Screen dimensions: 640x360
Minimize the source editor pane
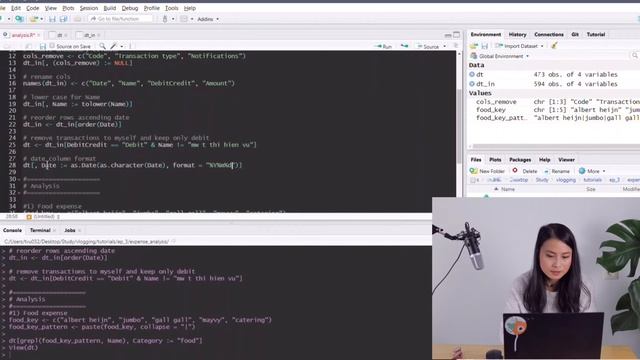point(448,35)
